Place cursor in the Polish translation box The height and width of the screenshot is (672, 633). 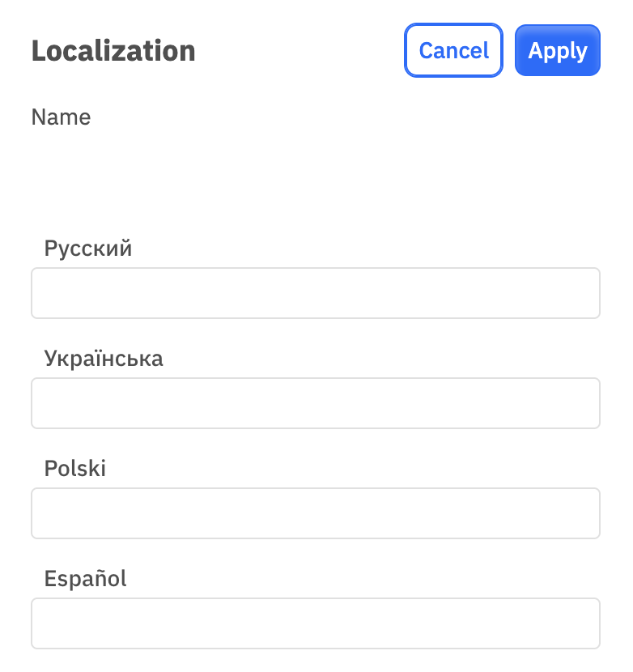[316, 513]
